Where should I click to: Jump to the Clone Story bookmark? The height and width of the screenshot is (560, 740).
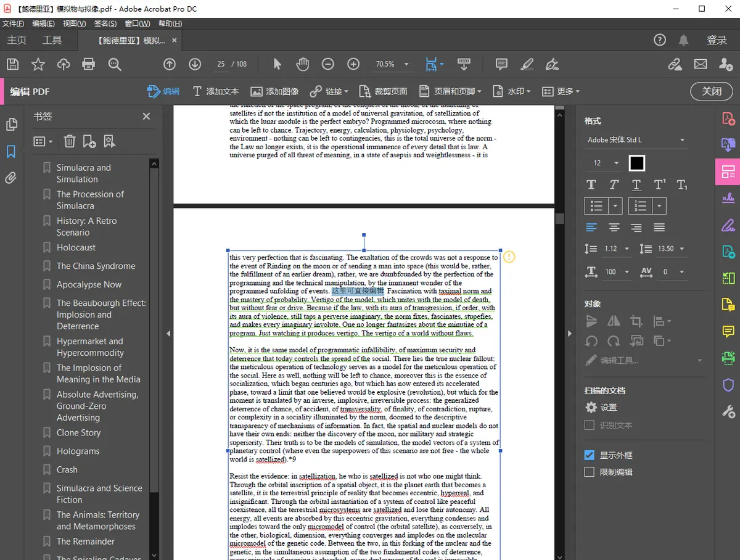pyautogui.click(x=78, y=432)
